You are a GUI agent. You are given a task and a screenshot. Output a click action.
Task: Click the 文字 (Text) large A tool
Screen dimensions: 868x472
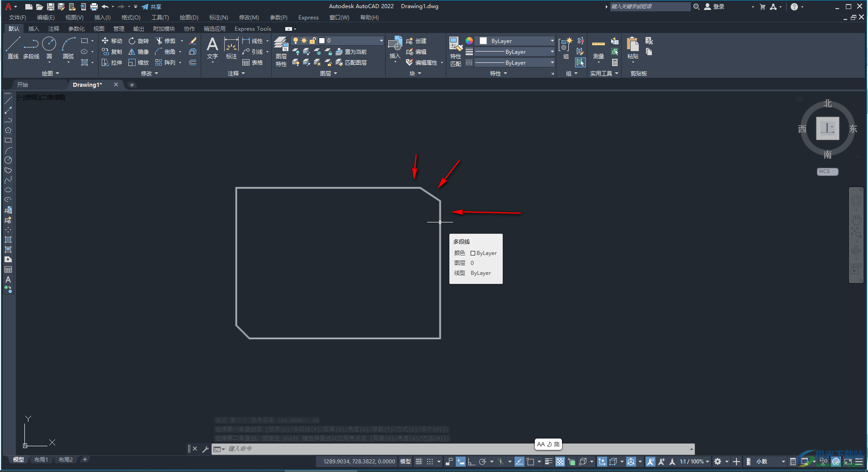(x=212, y=48)
